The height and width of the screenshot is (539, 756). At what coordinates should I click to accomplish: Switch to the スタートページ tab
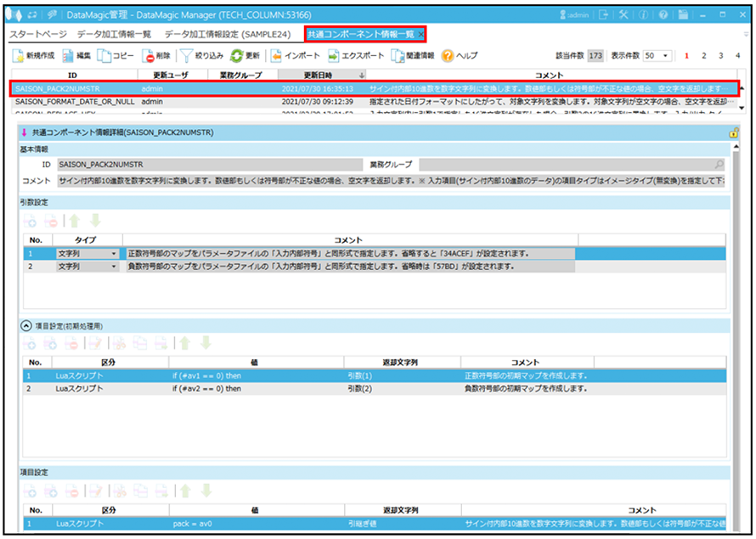pyautogui.click(x=38, y=34)
